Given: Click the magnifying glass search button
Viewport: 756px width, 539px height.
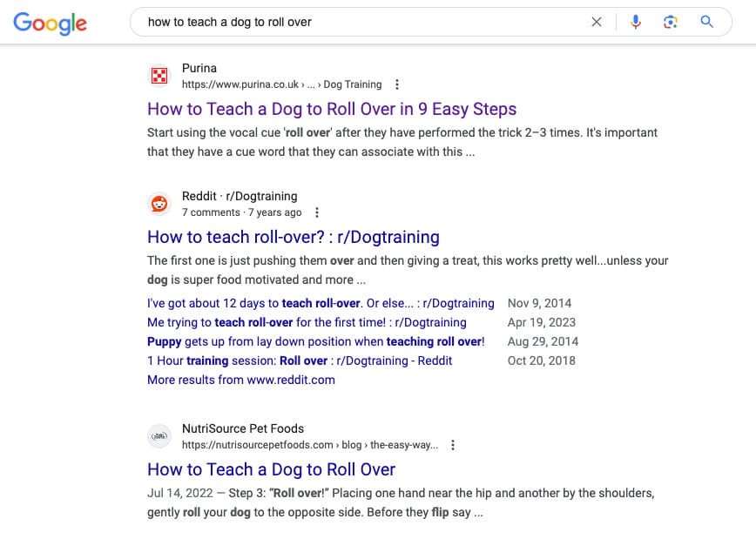Looking at the screenshot, I should click(x=707, y=21).
